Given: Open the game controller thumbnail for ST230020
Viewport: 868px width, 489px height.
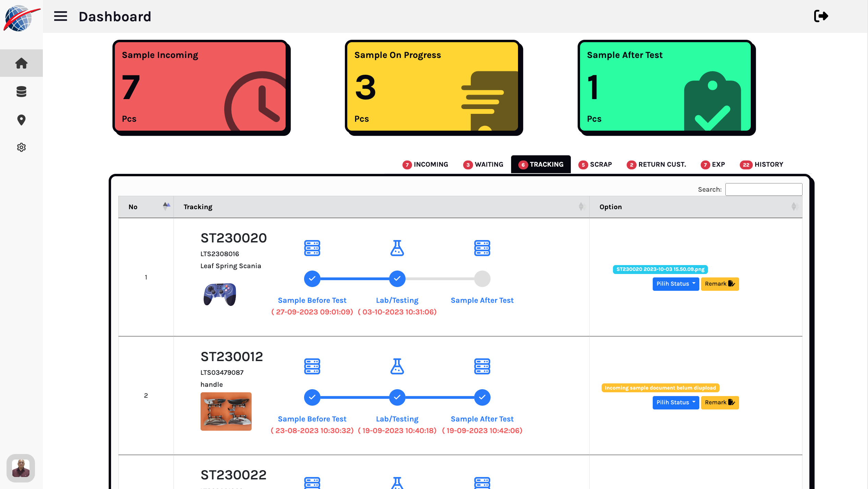Looking at the screenshot, I should coord(220,294).
